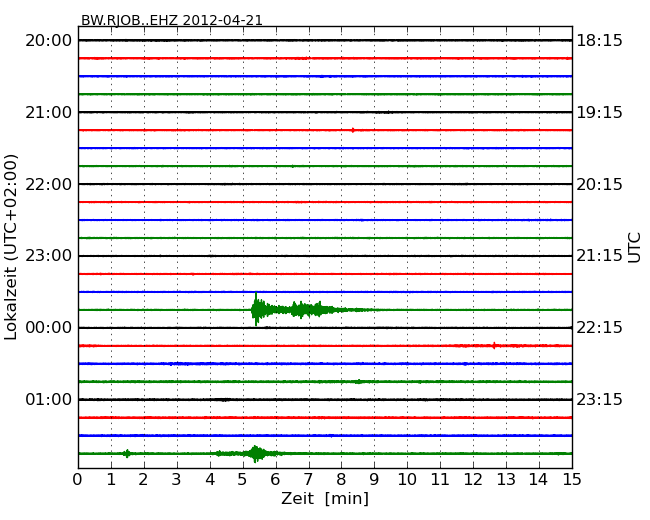650x520 pixels.
Task: Click the 01:00 local time label
Action: tap(49, 399)
